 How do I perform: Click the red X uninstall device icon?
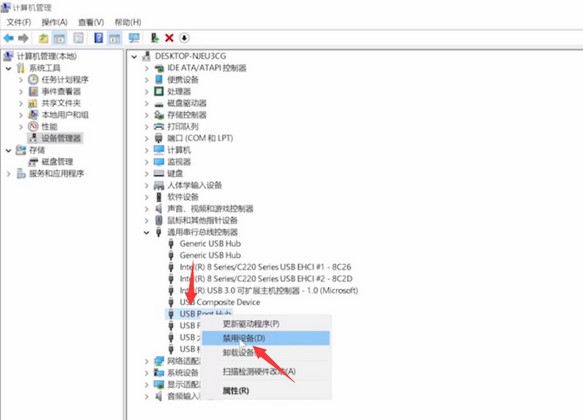[169, 38]
